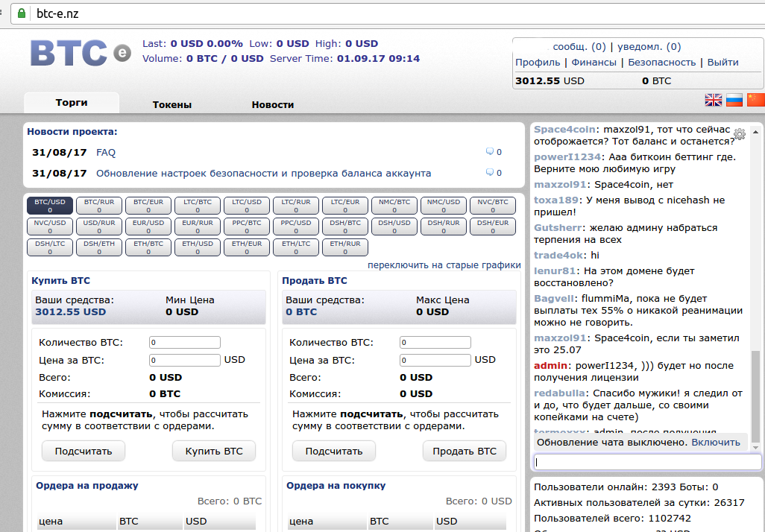Select the BTC/USD trading pair
The height and width of the screenshot is (532, 765).
(x=50, y=206)
